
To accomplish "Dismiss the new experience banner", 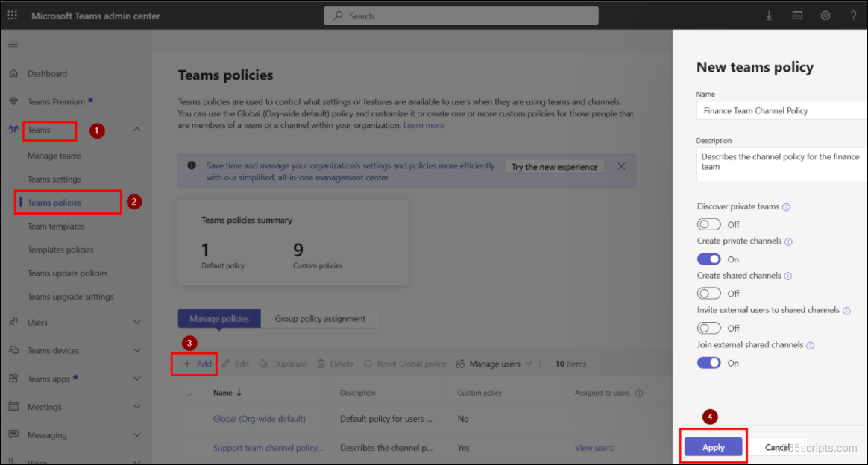I will click(x=622, y=166).
